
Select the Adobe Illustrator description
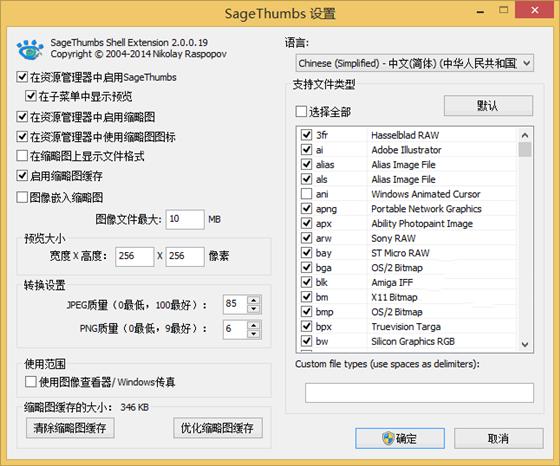pyautogui.click(x=406, y=150)
